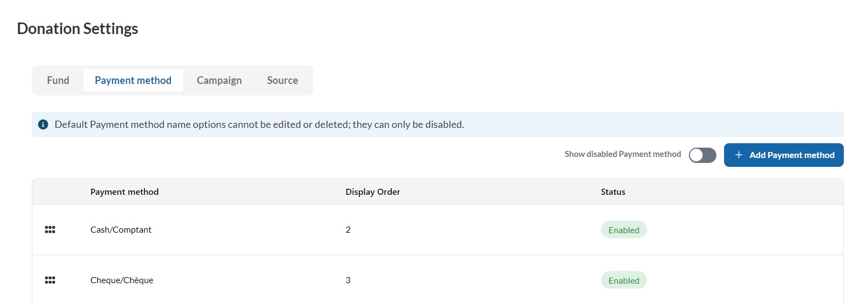Click the plus icon in Add Payment method
Image resolution: width=868 pixels, height=304 pixels.
tap(739, 155)
